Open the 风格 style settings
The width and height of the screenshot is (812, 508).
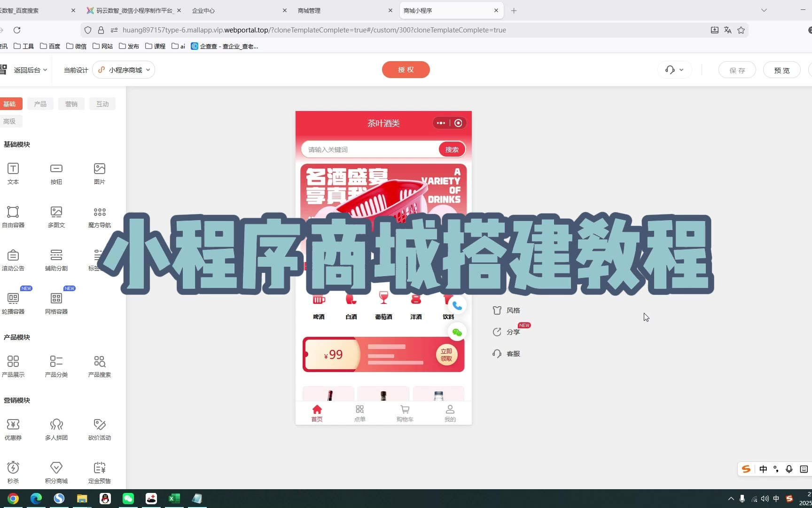point(506,310)
